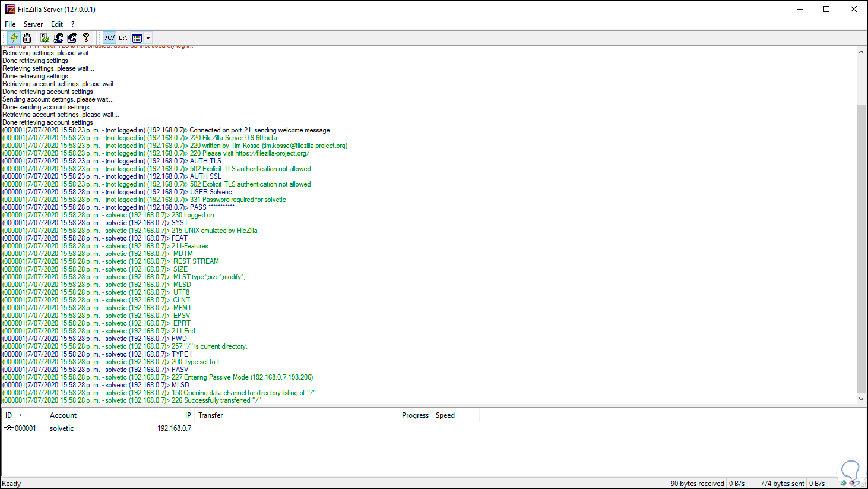Open the ? help menu
868x489 pixels.
coord(73,24)
